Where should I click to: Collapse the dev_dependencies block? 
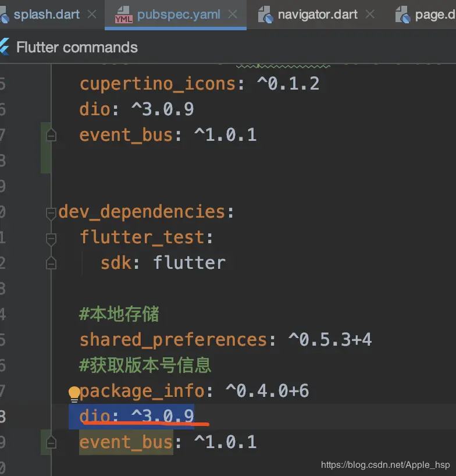click(51, 214)
